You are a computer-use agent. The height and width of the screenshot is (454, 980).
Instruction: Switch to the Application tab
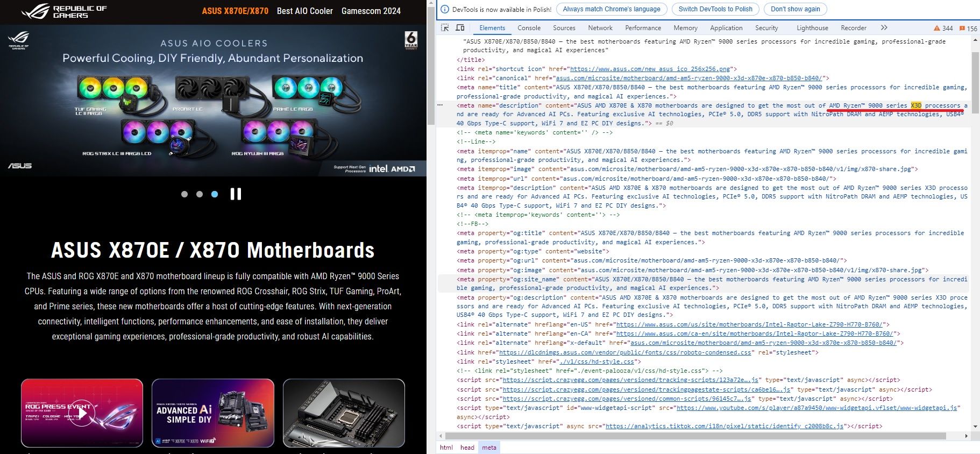click(726, 28)
